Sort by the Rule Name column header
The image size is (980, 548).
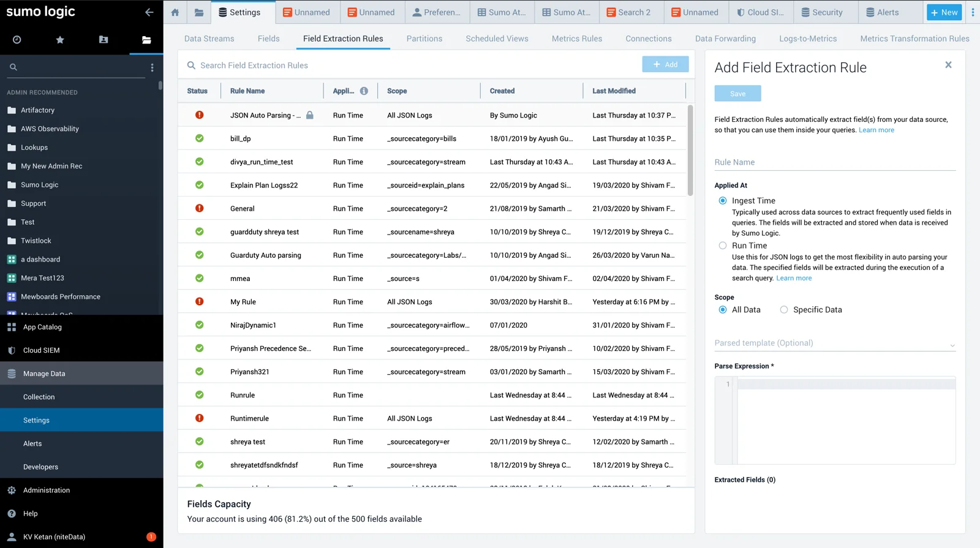click(x=247, y=91)
